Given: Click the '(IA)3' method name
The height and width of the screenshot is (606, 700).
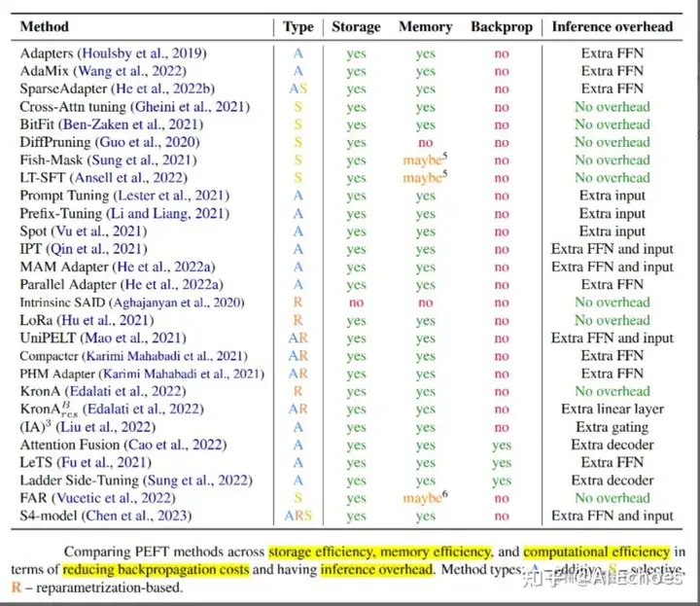Looking at the screenshot, I should tap(35, 426).
